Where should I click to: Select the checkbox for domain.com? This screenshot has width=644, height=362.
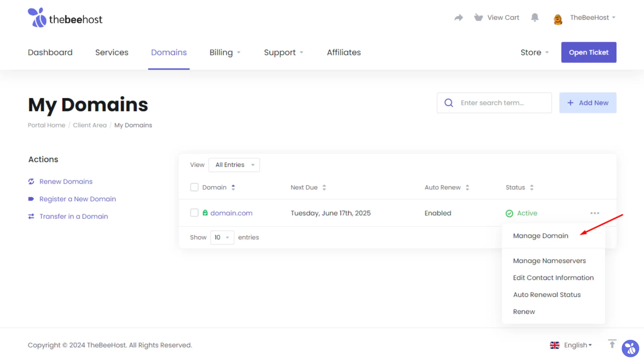(x=194, y=213)
